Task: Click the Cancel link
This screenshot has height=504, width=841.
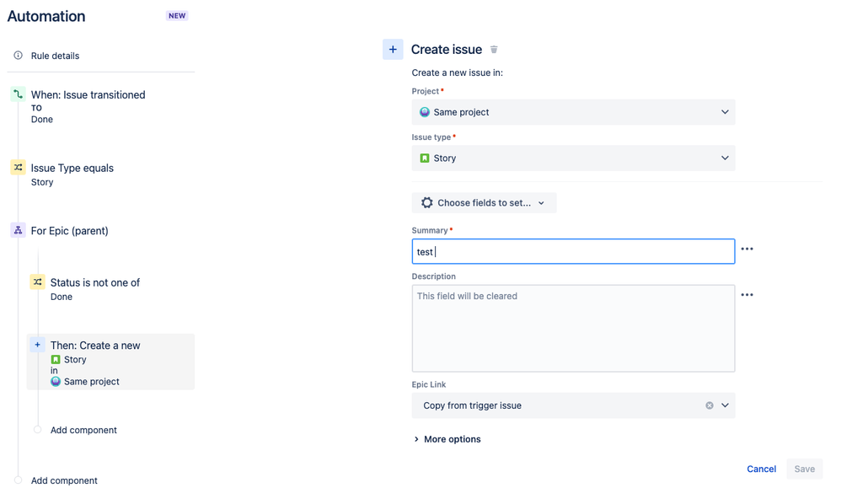Action: (761, 469)
